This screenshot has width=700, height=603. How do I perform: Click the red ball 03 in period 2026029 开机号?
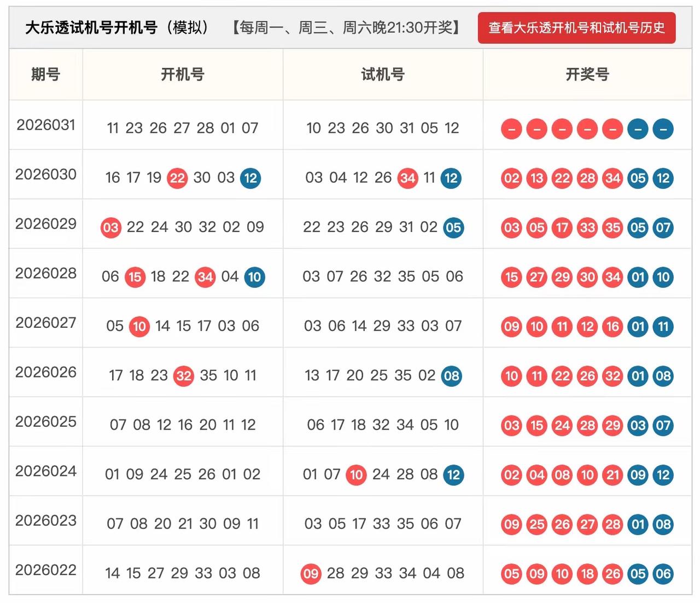[110, 228]
